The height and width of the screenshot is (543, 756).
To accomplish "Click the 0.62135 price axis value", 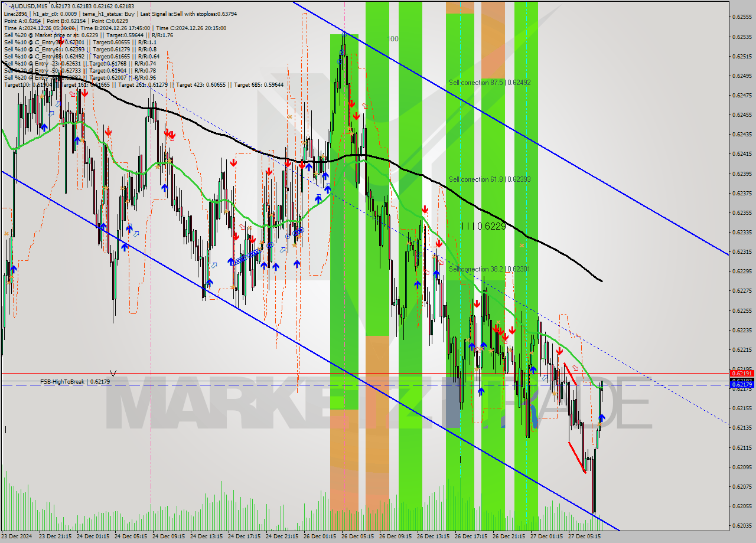I will pyautogui.click(x=742, y=427).
